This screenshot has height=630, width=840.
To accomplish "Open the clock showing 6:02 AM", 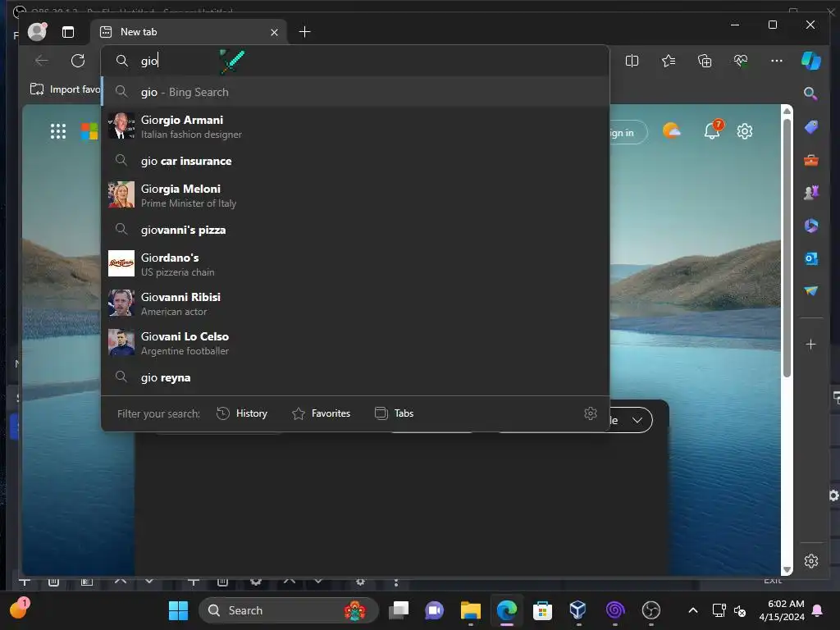I will (x=782, y=610).
